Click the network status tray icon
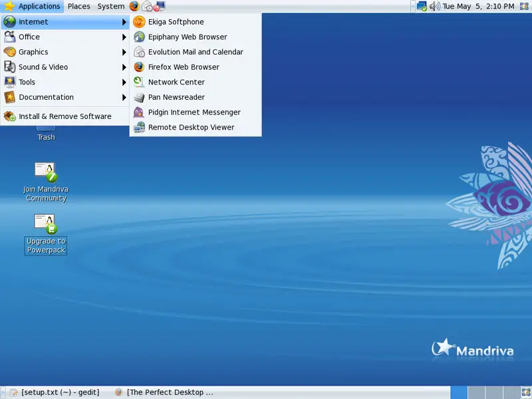532x399 pixels. click(422, 6)
